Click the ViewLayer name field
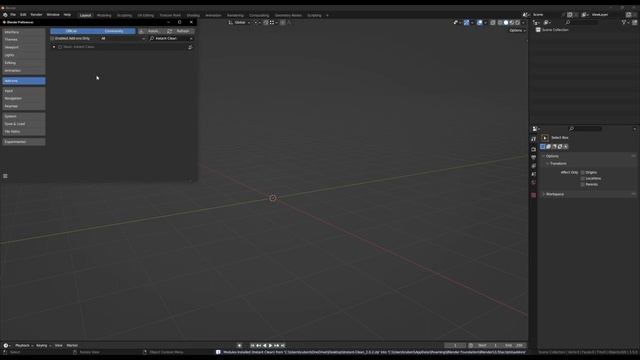The width and height of the screenshot is (640, 360). (606, 15)
